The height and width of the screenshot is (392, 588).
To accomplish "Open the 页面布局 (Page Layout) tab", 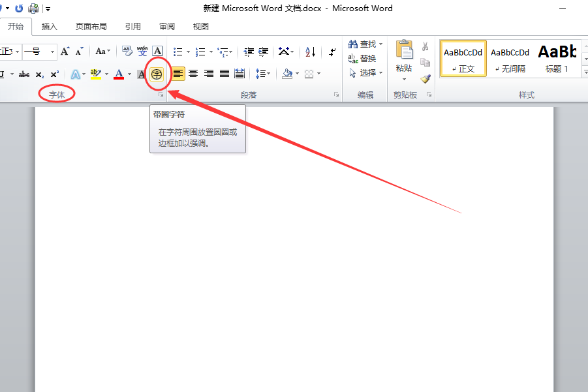I will (91, 27).
